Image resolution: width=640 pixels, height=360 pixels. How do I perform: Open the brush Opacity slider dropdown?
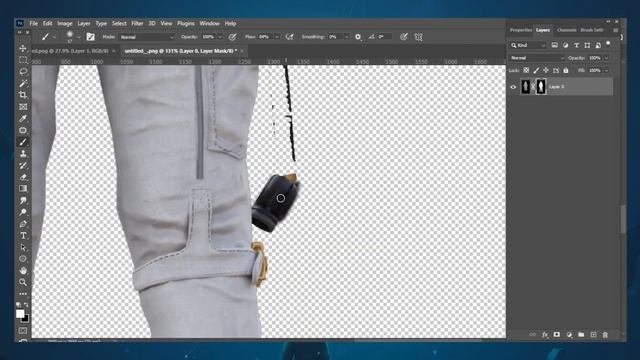click(x=220, y=37)
